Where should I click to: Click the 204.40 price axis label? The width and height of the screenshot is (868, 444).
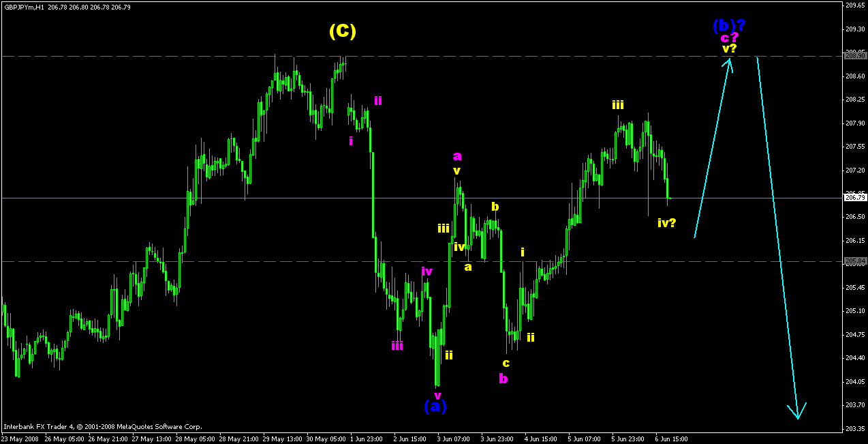pyautogui.click(x=854, y=357)
